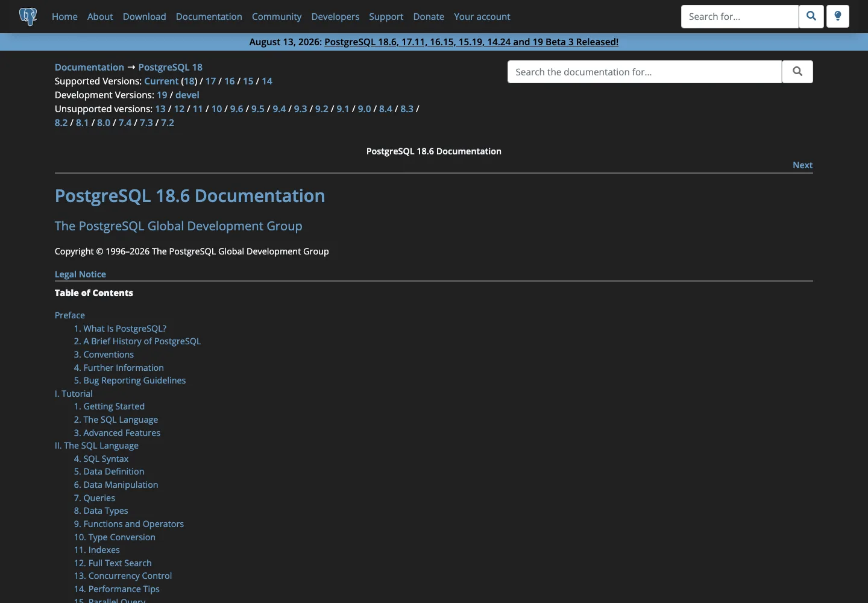Toggle dark mode lightbulb icon

(838, 16)
